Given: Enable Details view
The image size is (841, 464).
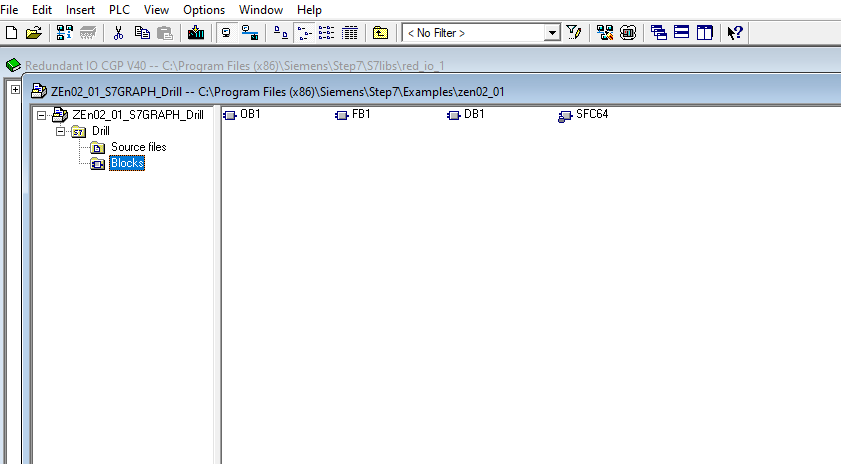Looking at the screenshot, I should pyautogui.click(x=350, y=33).
